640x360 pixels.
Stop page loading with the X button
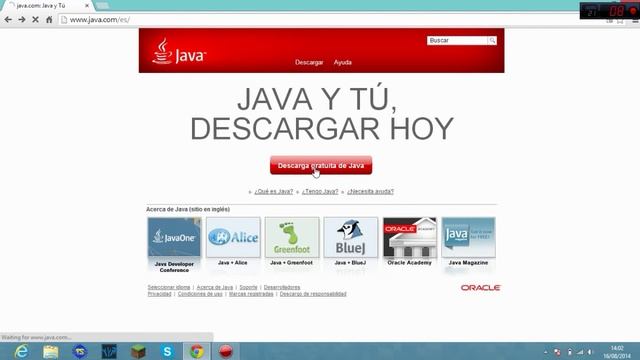pos(36,20)
